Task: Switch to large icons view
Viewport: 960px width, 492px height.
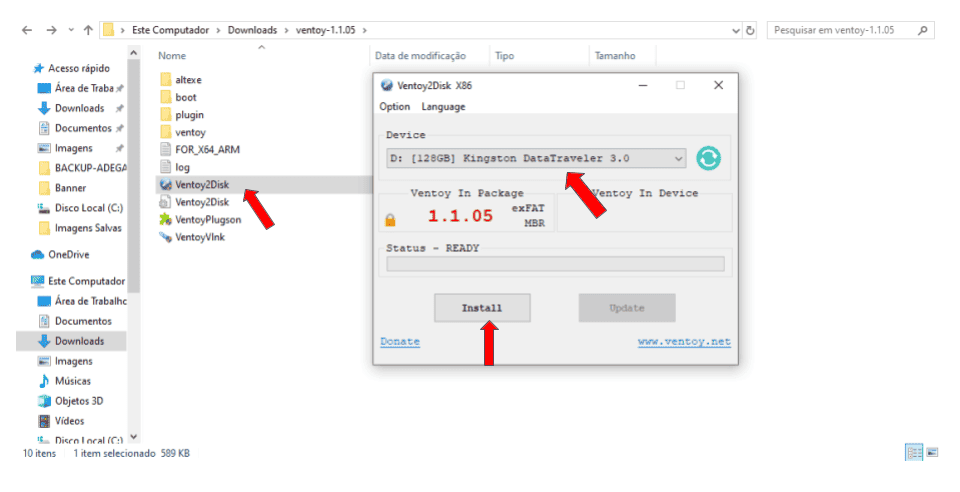Action: [x=932, y=453]
